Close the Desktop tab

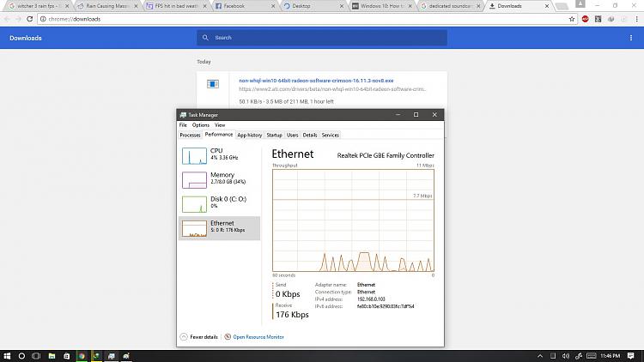pos(341,6)
